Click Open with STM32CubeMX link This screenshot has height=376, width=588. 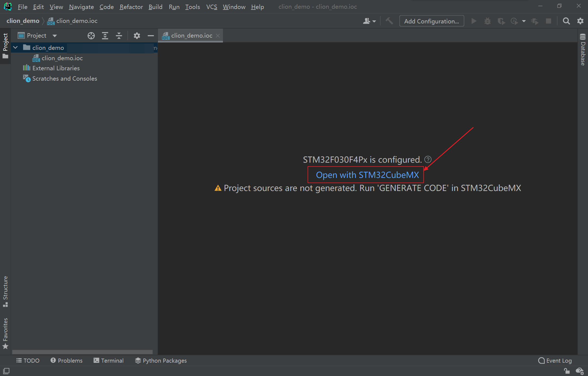367,175
